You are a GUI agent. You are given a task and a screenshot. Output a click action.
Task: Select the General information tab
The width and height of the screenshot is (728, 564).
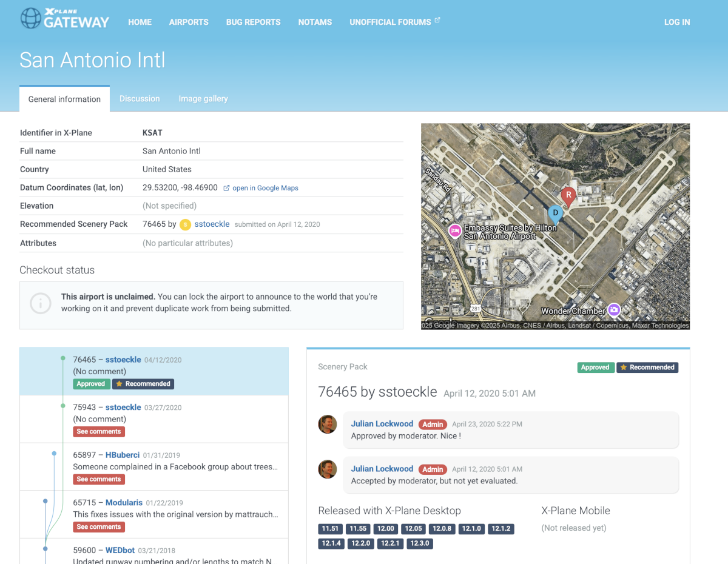pos(64,99)
